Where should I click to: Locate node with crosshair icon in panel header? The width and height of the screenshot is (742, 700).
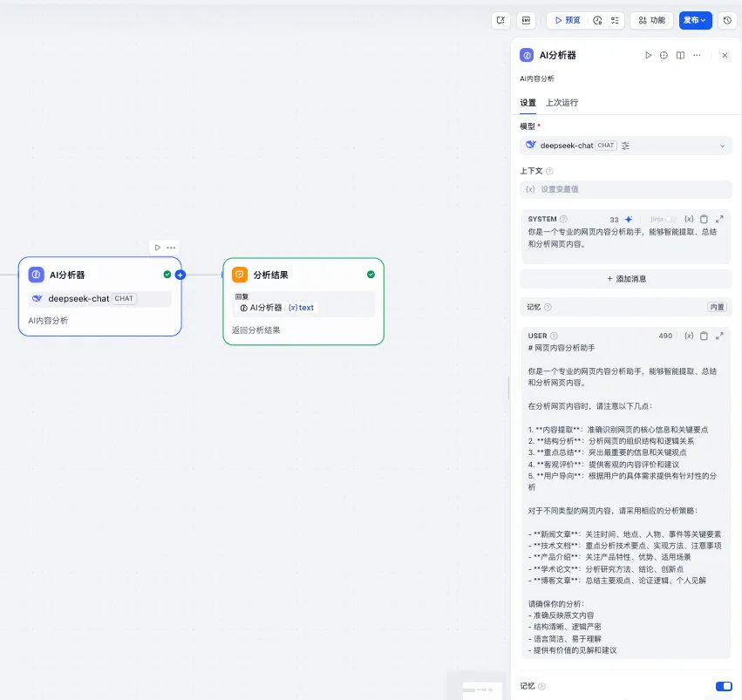[x=664, y=55]
